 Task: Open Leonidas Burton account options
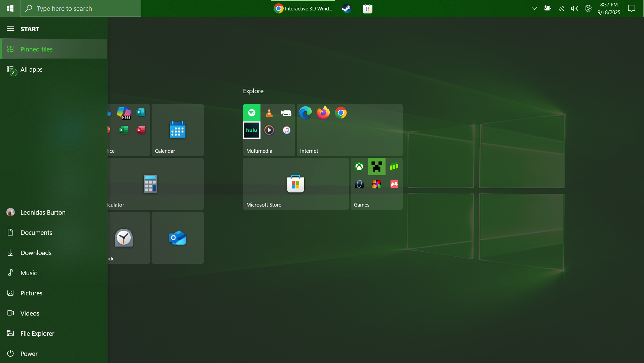54,212
